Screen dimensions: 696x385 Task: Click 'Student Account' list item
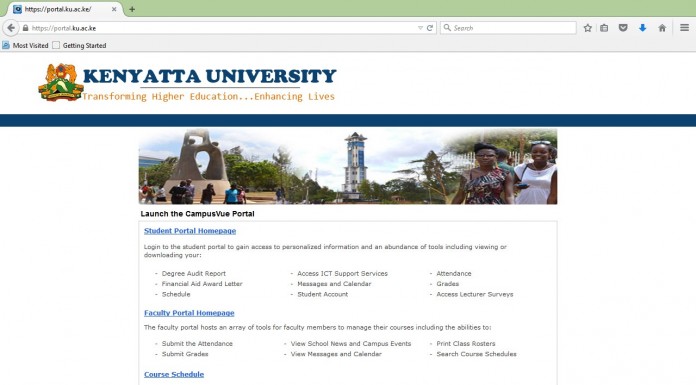322,294
